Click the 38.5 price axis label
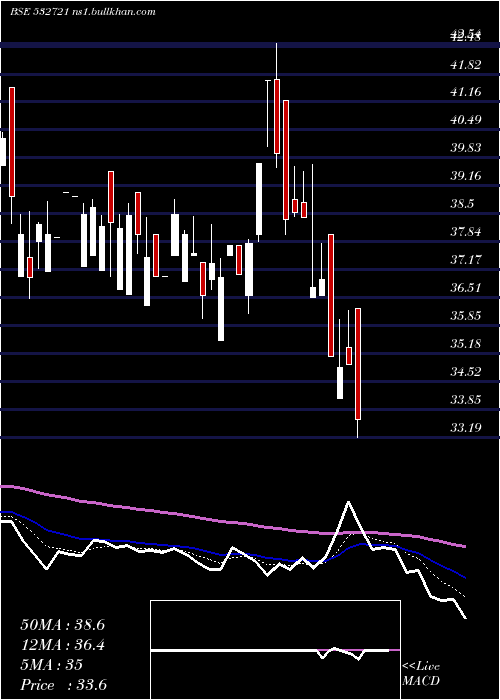 pyautogui.click(x=462, y=204)
